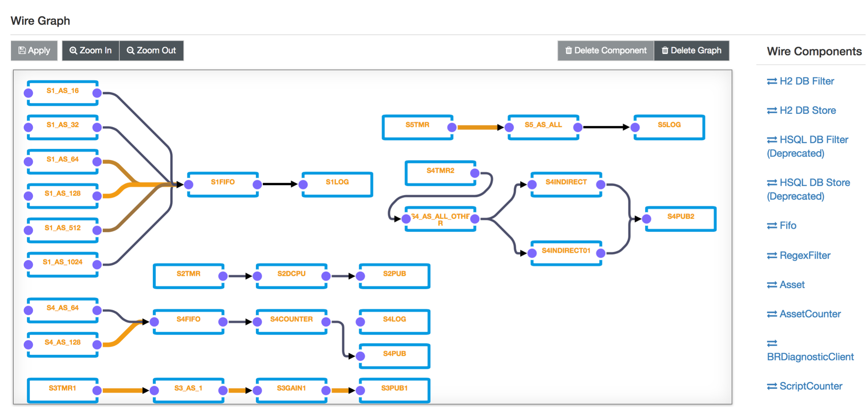Viewport: 868px width, 409px height.
Task: Select the S1_AS_32 node
Action: tap(63, 127)
